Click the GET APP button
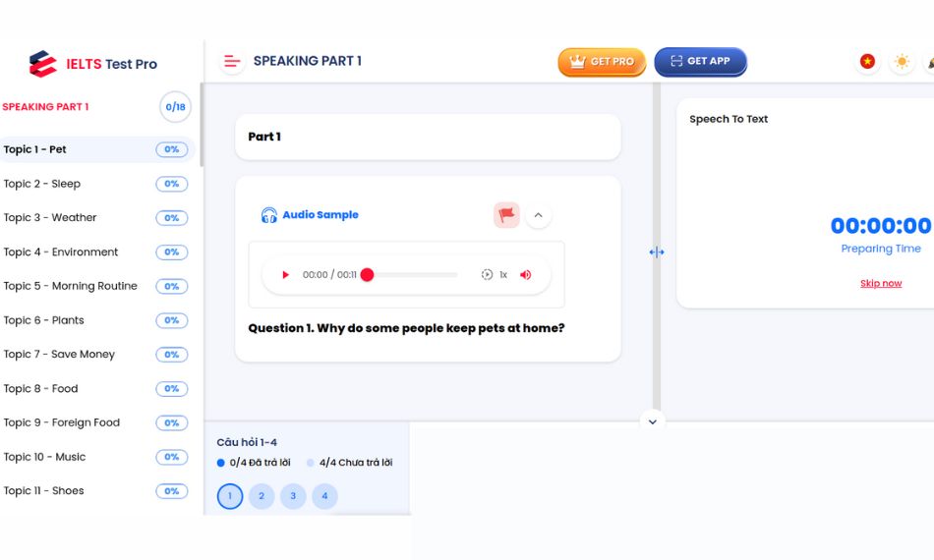Screen dimensions: 934x560 click(x=700, y=62)
